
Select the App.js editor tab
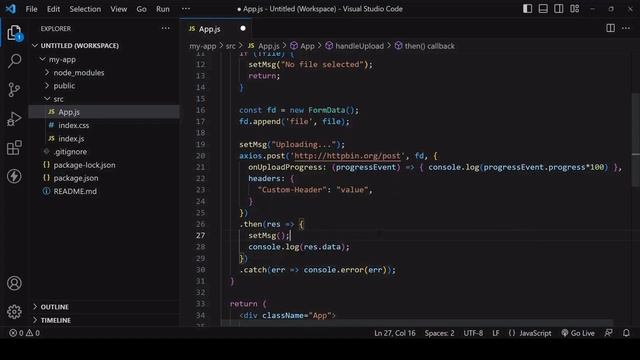[216, 29]
